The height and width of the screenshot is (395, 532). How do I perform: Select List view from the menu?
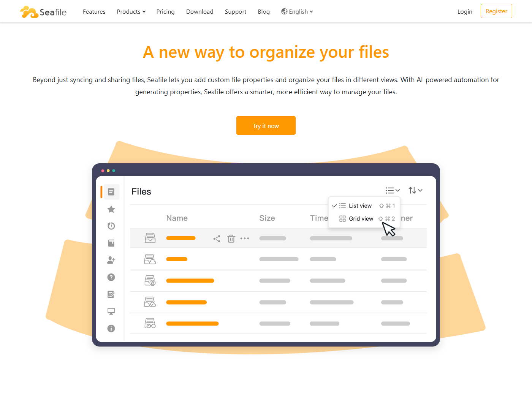click(x=364, y=206)
